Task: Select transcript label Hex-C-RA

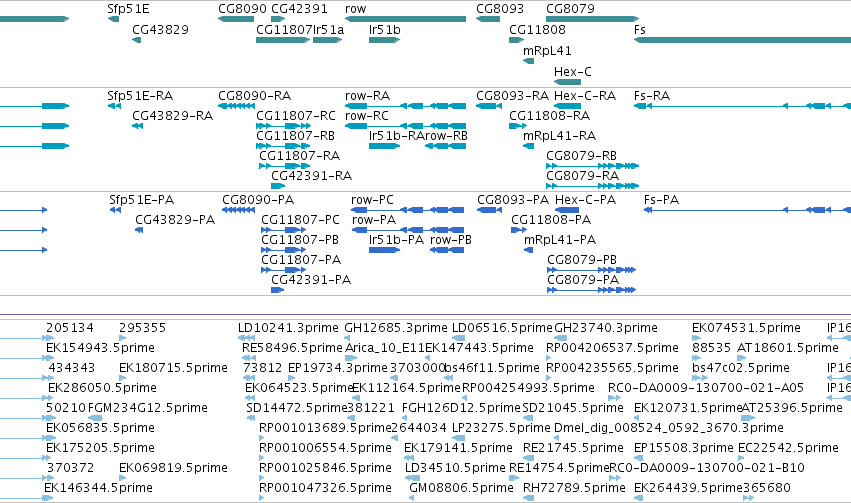Action: click(585, 96)
